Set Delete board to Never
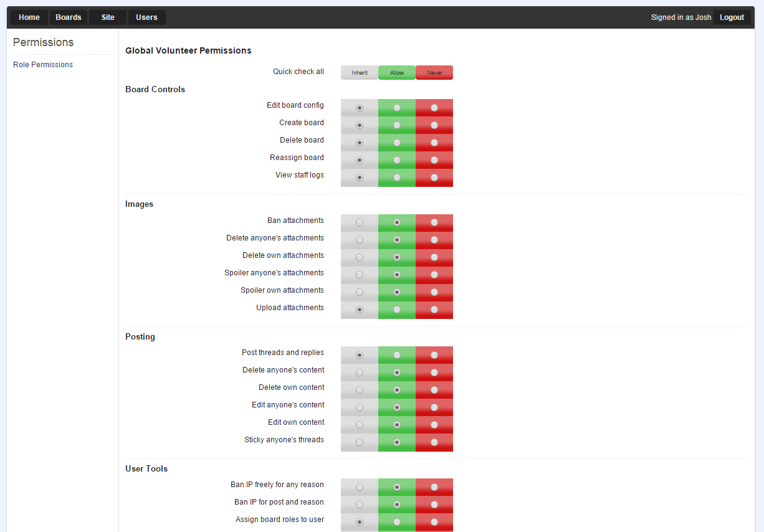The image size is (764, 532). point(434,143)
